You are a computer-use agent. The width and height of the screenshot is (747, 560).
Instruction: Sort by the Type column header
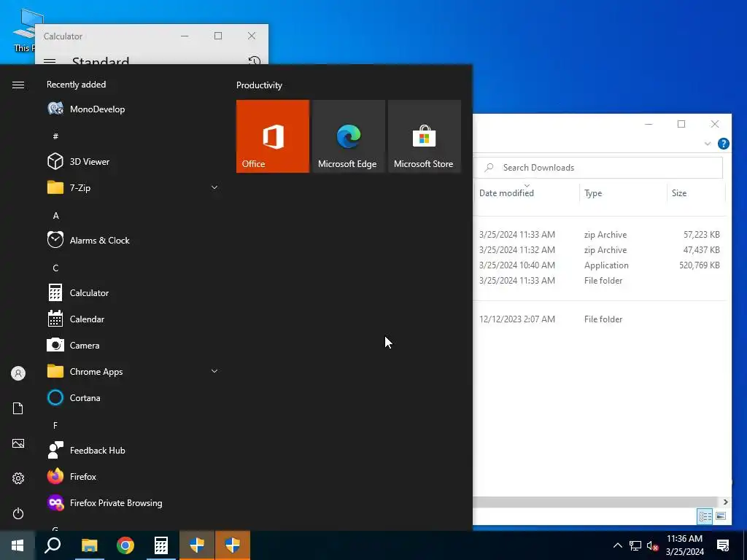(x=593, y=192)
